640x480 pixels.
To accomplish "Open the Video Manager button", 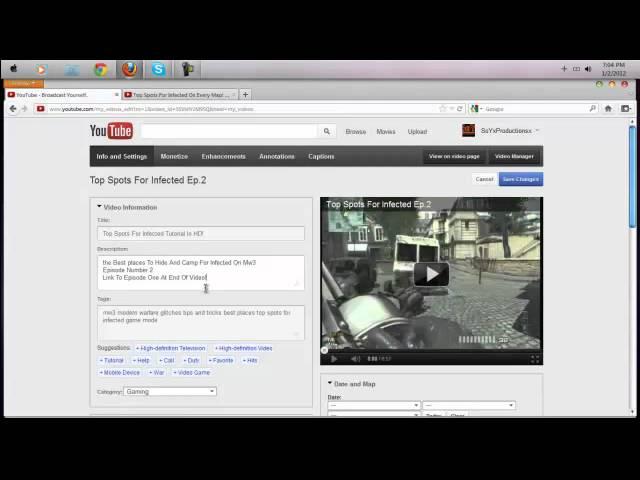I will click(x=514, y=156).
